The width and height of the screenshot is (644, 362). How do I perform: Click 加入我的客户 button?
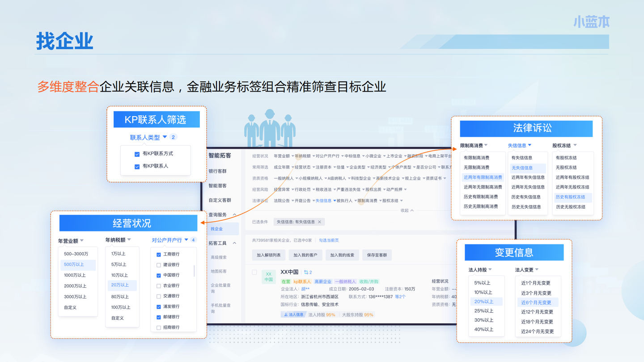click(305, 255)
